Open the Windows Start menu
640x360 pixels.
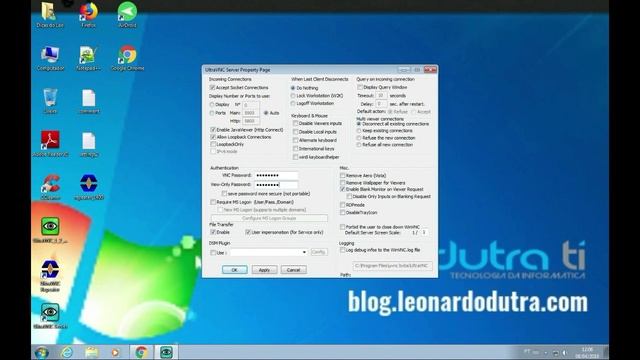42,352
